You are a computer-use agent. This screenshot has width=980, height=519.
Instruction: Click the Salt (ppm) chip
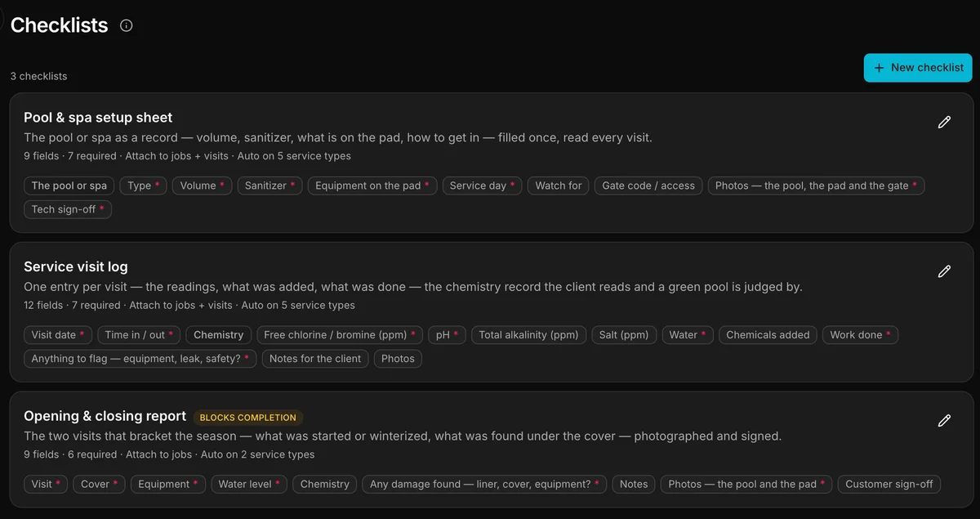pos(624,335)
